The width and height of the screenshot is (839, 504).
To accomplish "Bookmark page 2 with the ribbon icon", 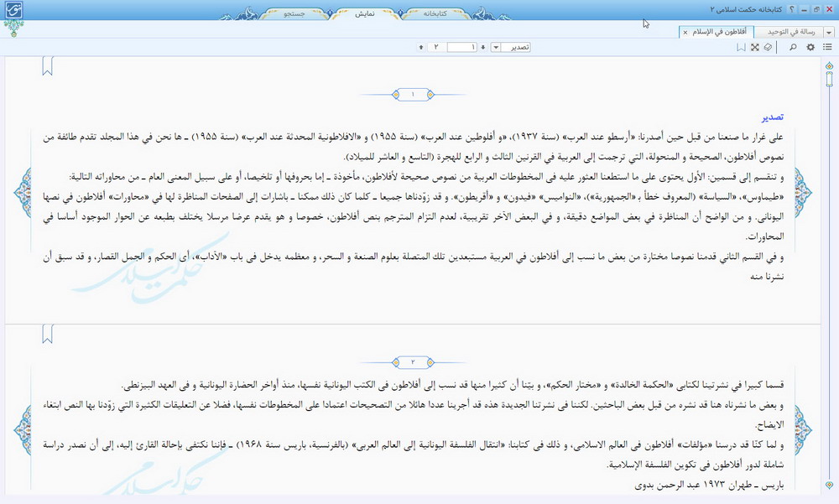I will 48,335.
